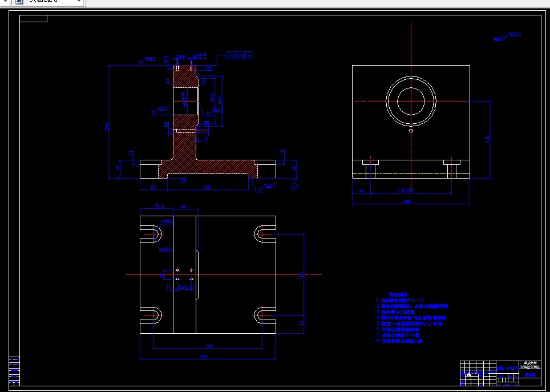Viewport: 550px width, 392px height.
Task: Select the 250 height dimension in section view
Action: [x=107, y=126]
